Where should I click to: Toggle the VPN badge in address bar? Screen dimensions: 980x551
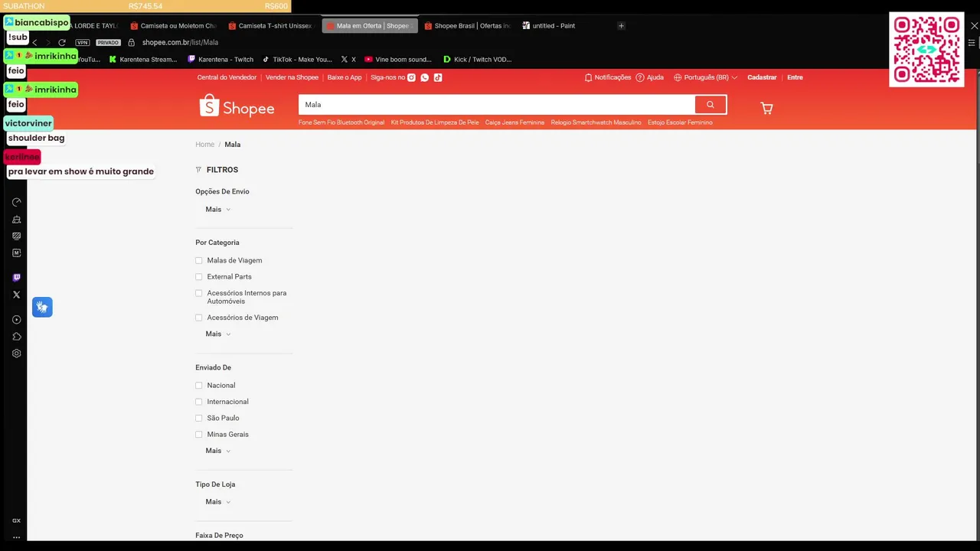83,43
